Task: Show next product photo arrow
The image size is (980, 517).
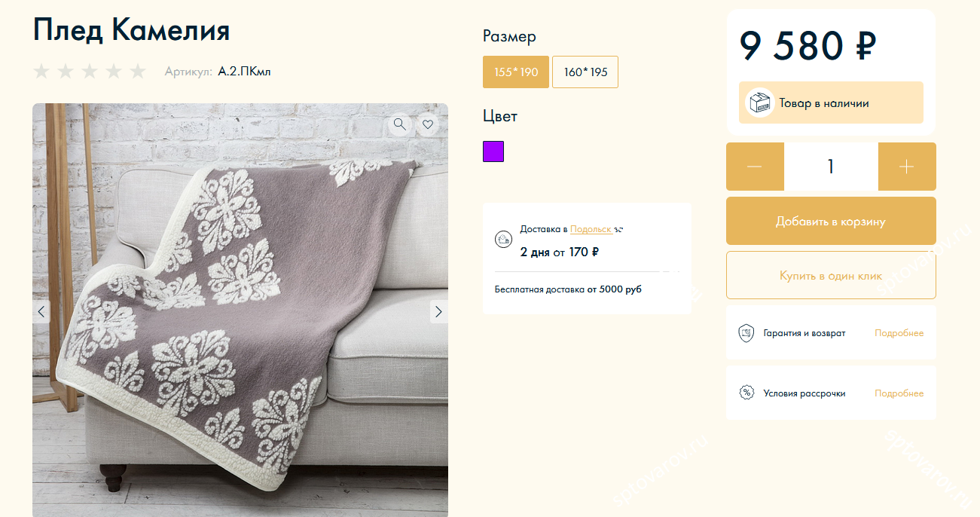Action: click(439, 311)
